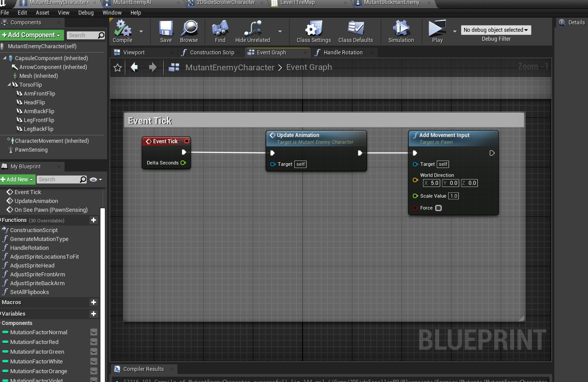Add a new variable with plus button

tap(93, 314)
